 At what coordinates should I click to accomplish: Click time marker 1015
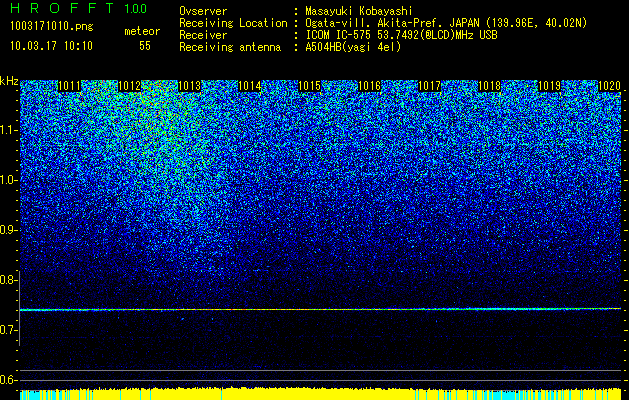[x=310, y=86]
